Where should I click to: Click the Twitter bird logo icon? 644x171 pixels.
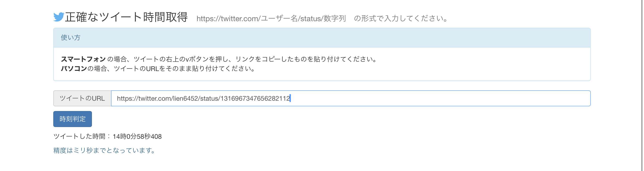pyautogui.click(x=58, y=17)
